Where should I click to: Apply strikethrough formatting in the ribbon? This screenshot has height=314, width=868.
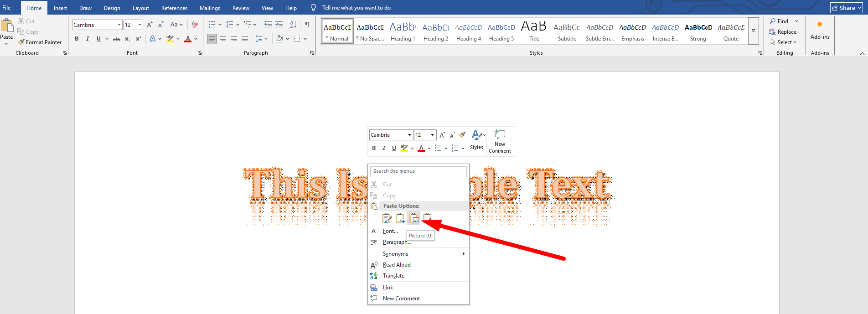tap(117, 39)
